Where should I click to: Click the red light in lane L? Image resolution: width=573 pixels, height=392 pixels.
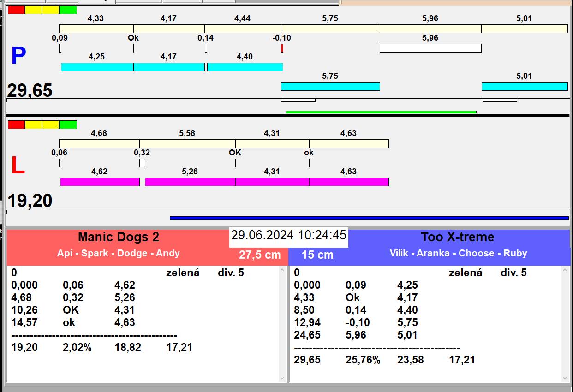click(x=17, y=125)
